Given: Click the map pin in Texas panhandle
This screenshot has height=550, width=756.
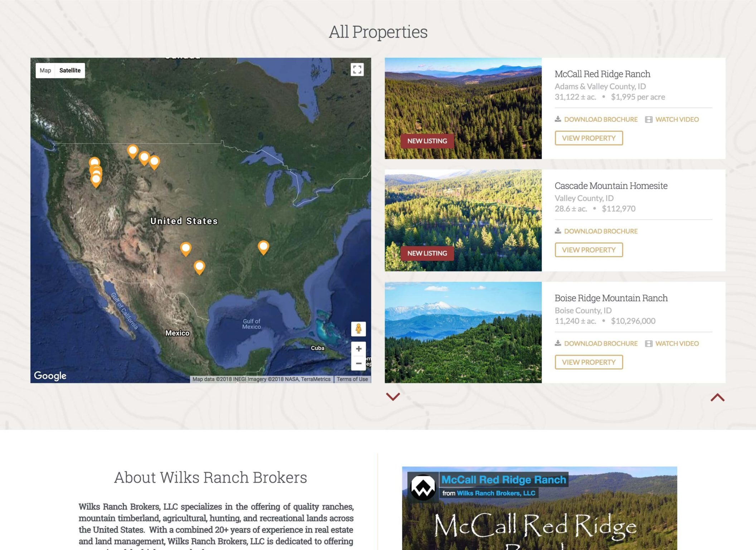Looking at the screenshot, I should click(x=186, y=248).
